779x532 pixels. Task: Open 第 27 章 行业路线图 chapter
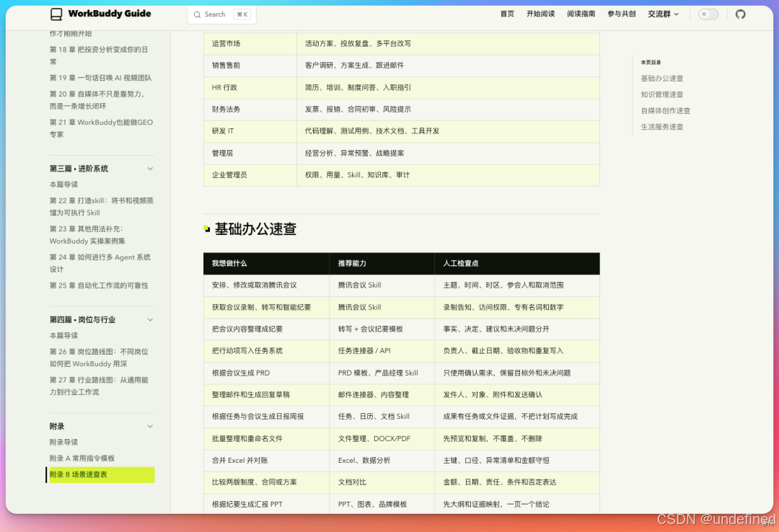[x=99, y=386]
